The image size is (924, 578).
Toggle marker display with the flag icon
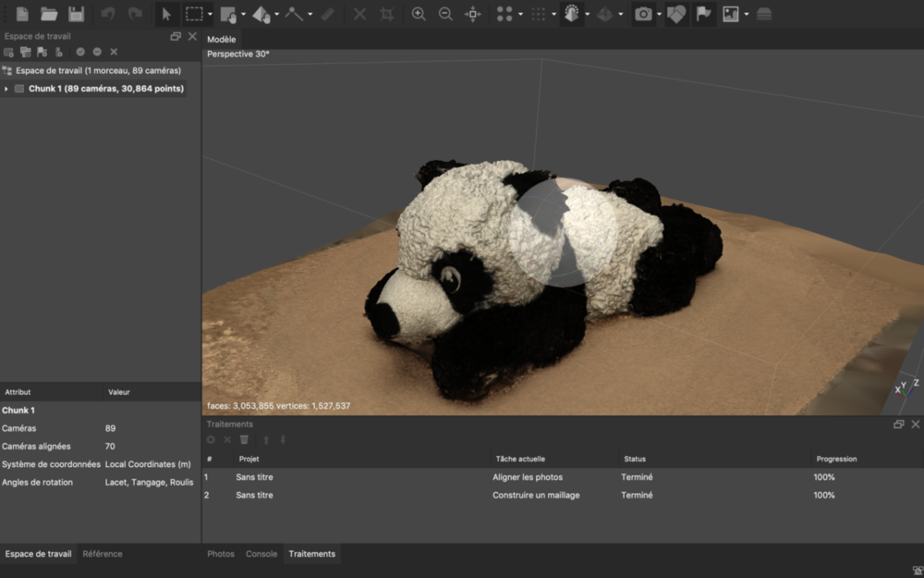point(703,14)
